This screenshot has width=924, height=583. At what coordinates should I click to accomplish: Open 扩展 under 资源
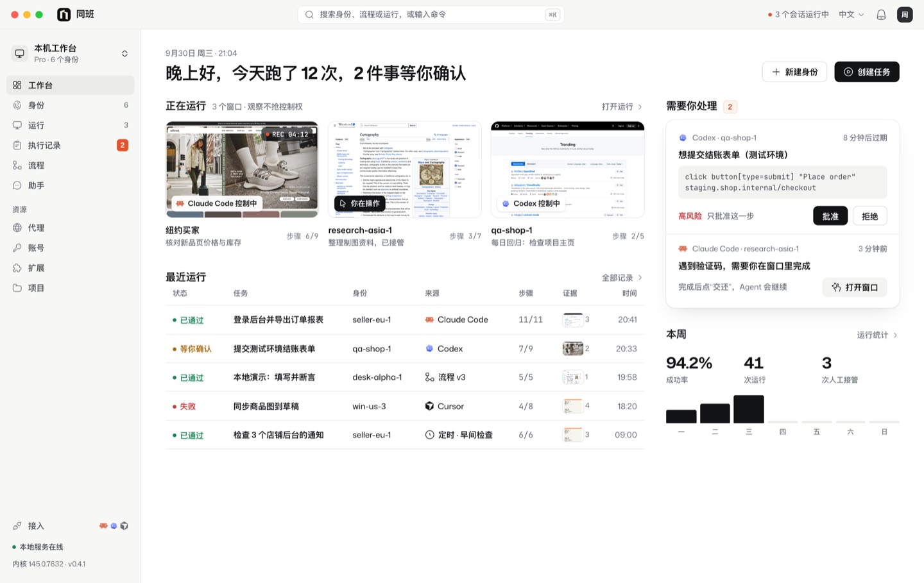(70, 268)
